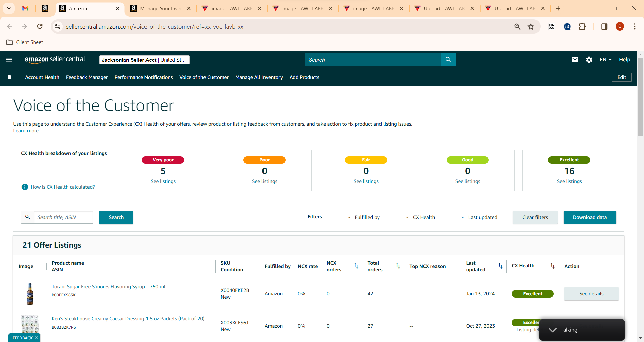Image resolution: width=644 pixels, height=342 pixels.
Task: Open Feedback Manager from favorites bar
Action: (x=87, y=77)
